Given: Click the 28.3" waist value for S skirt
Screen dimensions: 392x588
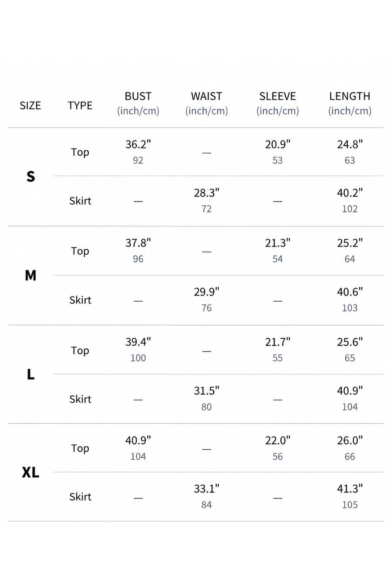Looking at the screenshot, I should [206, 193].
